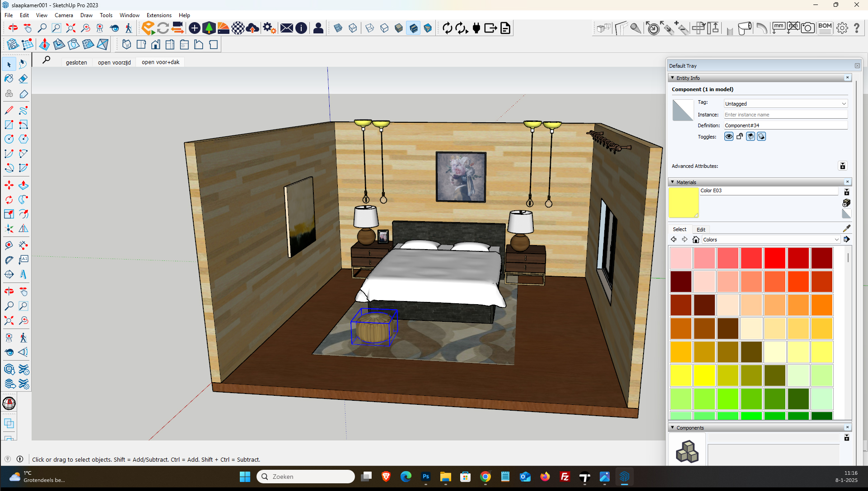Pick the pure red color swatch
This screenshot has width=868, height=491.
[x=775, y=258]
